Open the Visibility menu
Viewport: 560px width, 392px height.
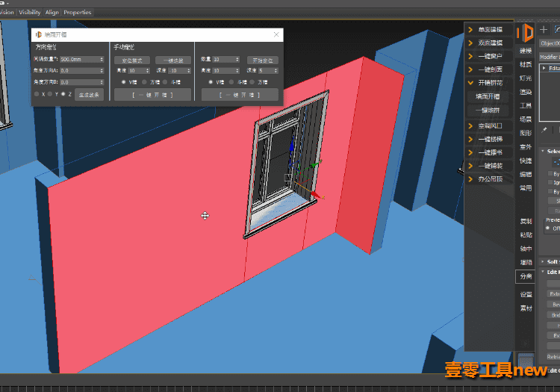pos(30,12)
